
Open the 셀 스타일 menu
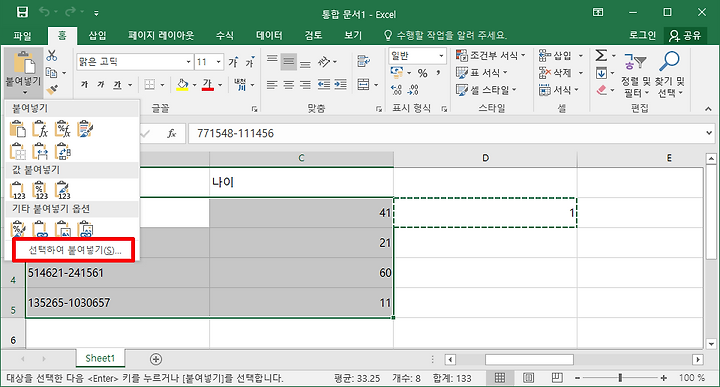pos(486,90)
